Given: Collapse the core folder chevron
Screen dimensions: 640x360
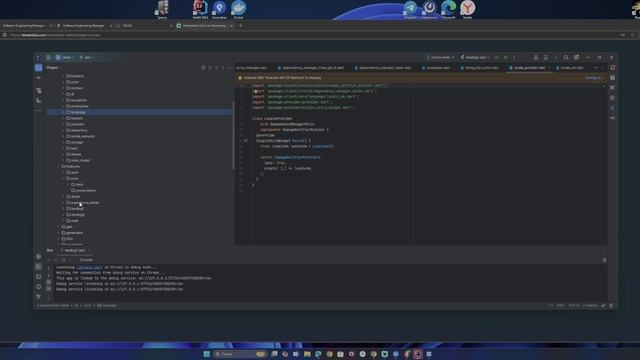Looking at the screenshot, I should tap(63, 178).
